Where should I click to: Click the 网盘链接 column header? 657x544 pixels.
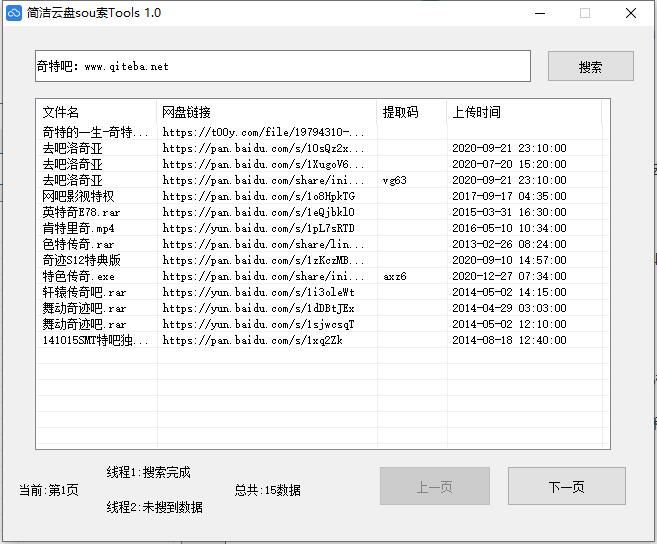click(267, 112)
